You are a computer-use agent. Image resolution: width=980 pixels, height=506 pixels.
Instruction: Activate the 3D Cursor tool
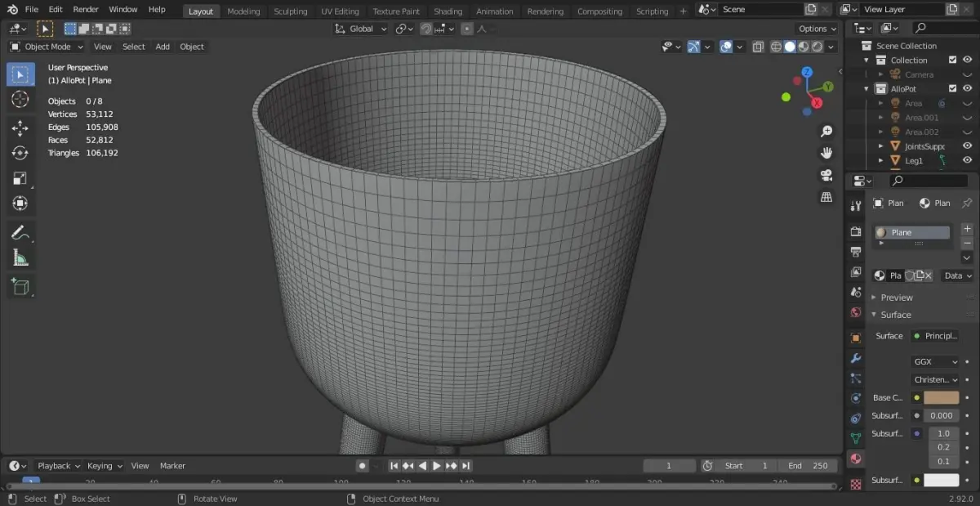(21, 100)
